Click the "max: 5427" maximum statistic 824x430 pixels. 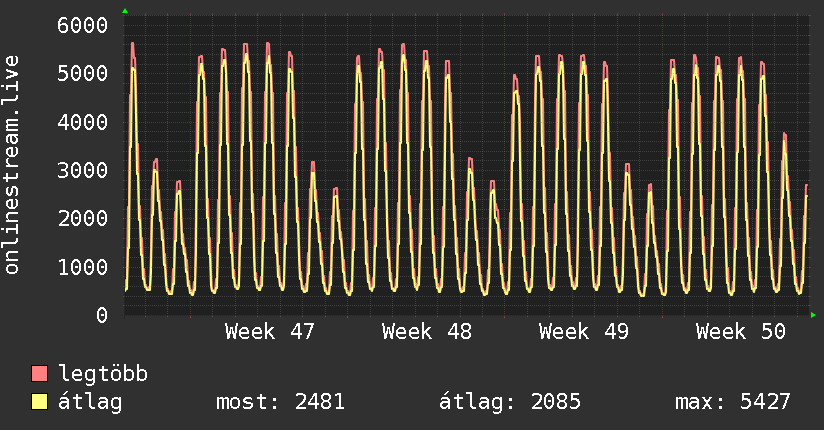point(733,402)
